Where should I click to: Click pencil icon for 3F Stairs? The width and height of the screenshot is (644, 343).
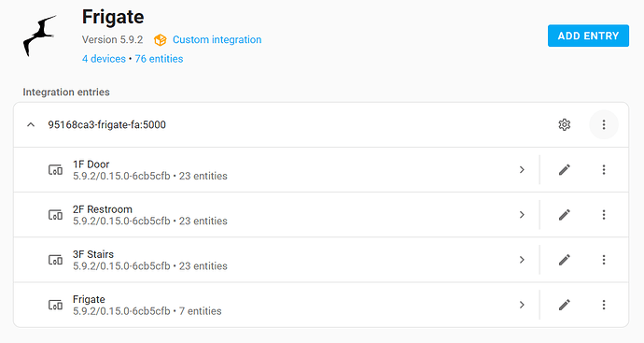click(x=565, y=260)
